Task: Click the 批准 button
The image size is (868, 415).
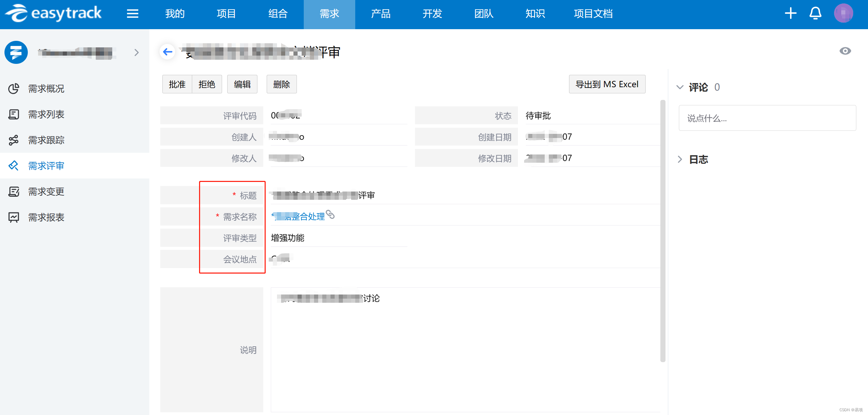Action: click(x=177, y=84)
